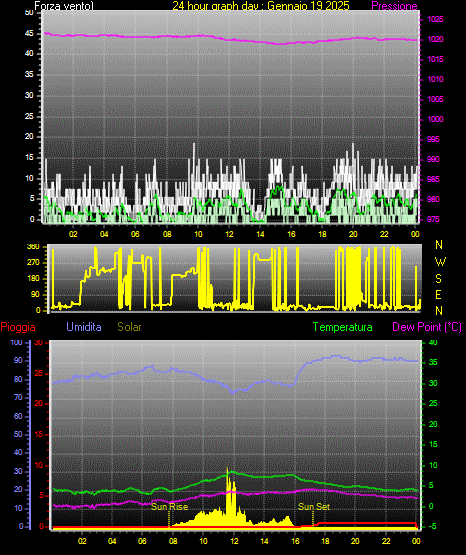Image resolution: width=466 pixels, height=555 pixels.
Task: Click the Temperatura legend label
Action: click(343, 327)
